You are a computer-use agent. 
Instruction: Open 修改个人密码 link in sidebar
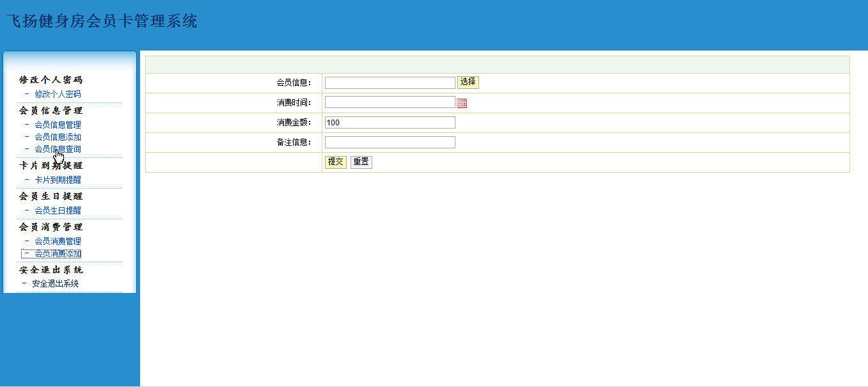tap(58, 94)
